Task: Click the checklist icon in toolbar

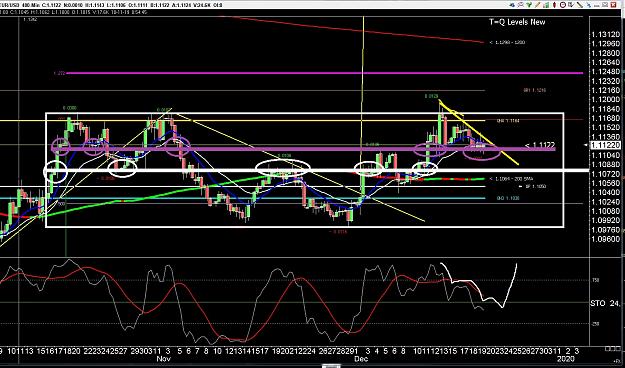Action: (571, 5)
